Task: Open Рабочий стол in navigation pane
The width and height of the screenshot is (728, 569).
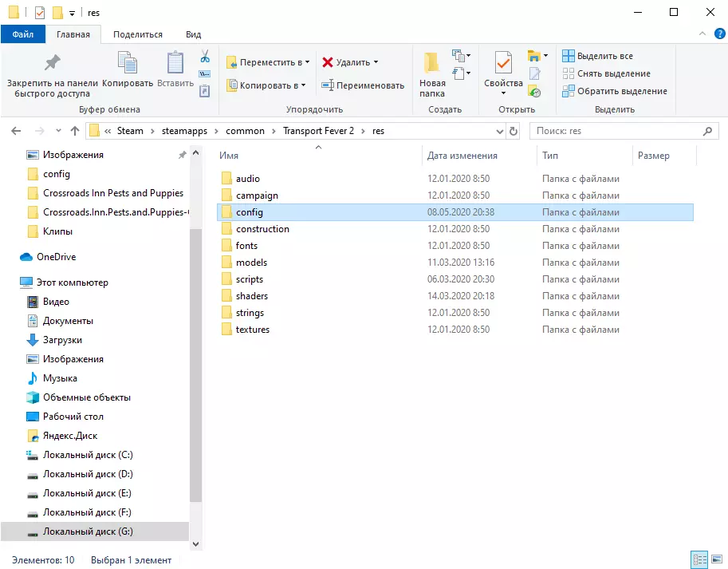Action: click(65, 417)
